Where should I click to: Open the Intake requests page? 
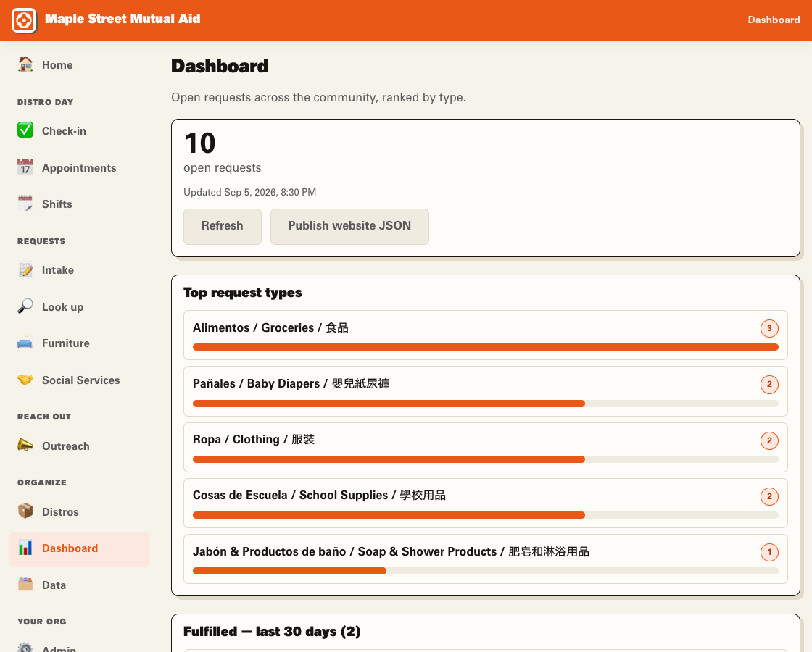pos(79,270)
